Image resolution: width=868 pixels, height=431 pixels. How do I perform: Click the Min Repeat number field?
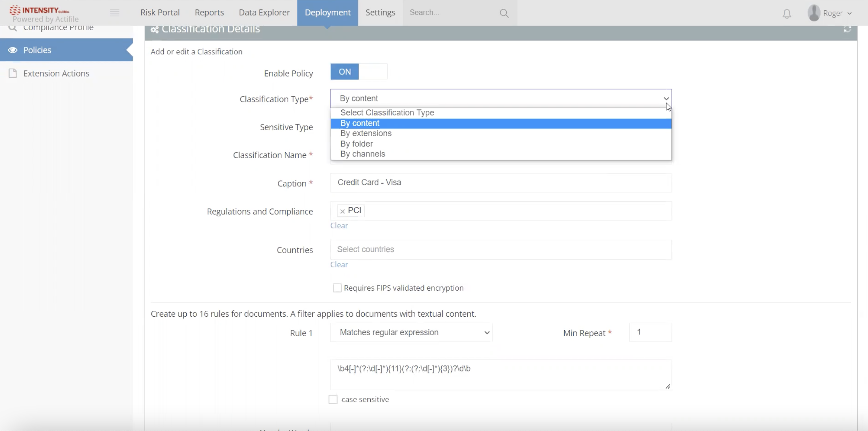(x=650, y=332)
